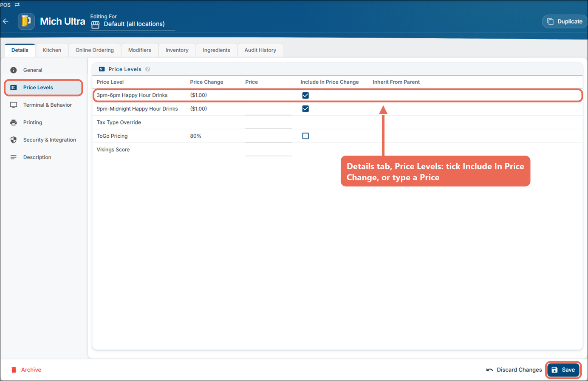Click the back arrow icon
This screenshot has width=588, height=381.
pos(6,21)
